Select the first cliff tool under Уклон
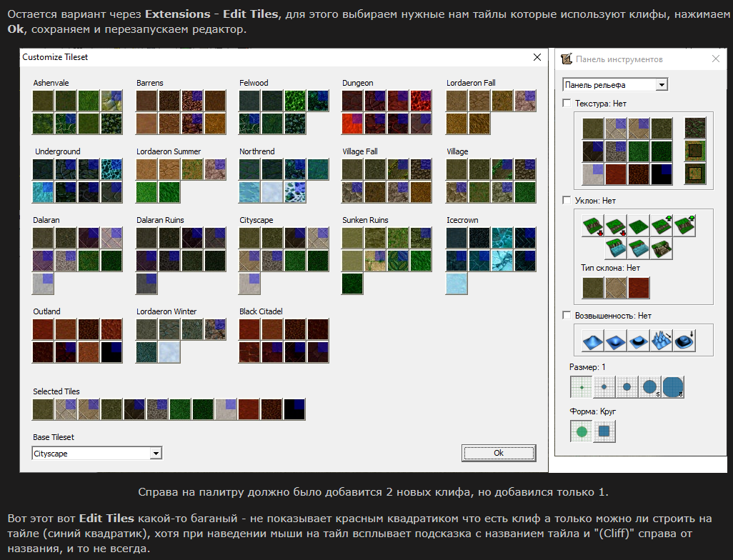The height and width of the screenshot is (560, 733). coord(593,226)
